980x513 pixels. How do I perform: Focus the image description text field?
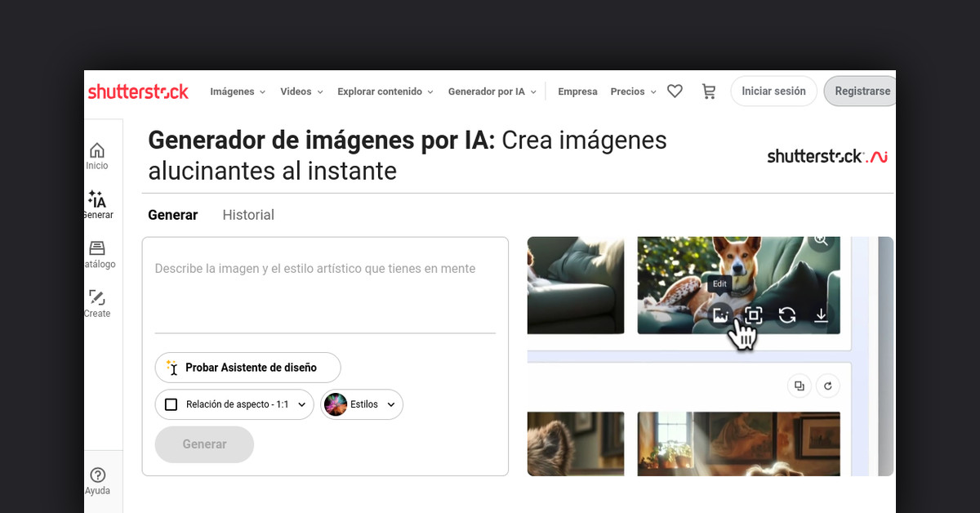click(325, 286)
